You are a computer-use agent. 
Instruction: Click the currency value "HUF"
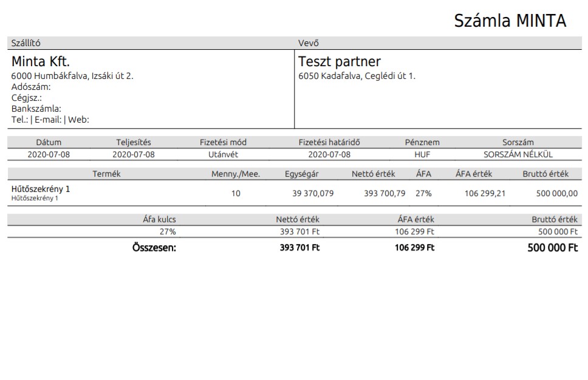422,154
